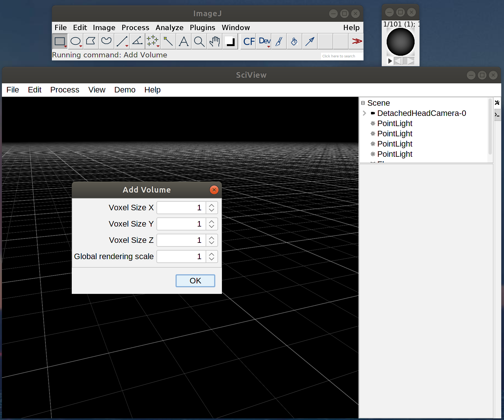Screen dimensions: 504x420
Task: Open the console prompt sidebar tab
Action: pyautogui.click(x=497, y=114)
